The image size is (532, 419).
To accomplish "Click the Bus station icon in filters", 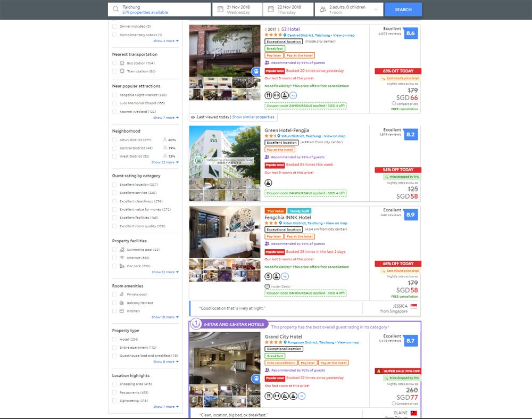I will [122, 63].
